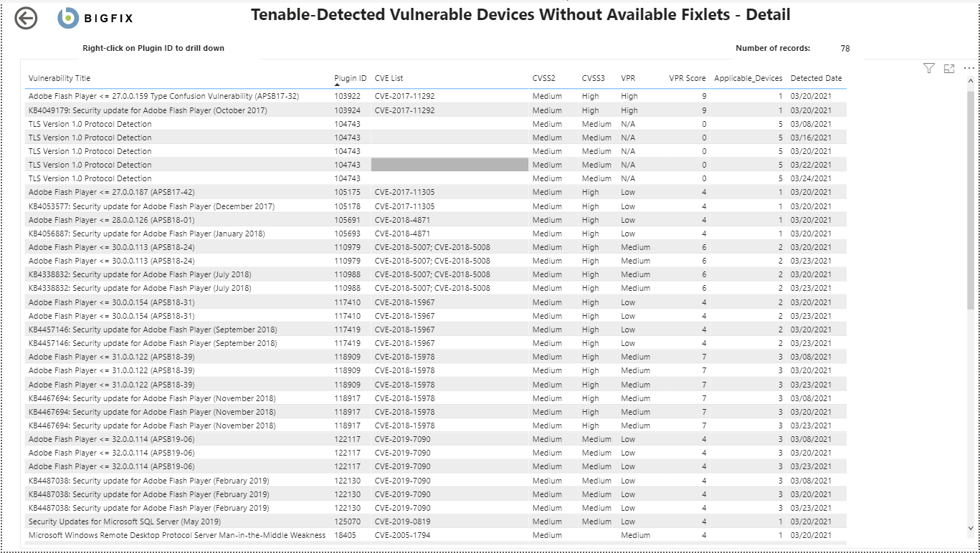Click the Applicable_Devices column header
The image size is (980, 553).
point(748,78)
